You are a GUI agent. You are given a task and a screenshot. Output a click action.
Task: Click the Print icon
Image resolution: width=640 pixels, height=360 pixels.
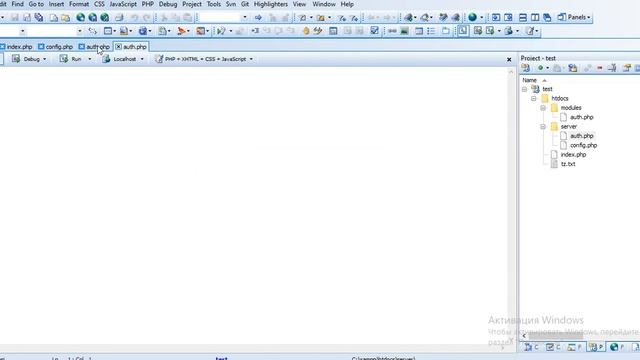pos(119,17)
